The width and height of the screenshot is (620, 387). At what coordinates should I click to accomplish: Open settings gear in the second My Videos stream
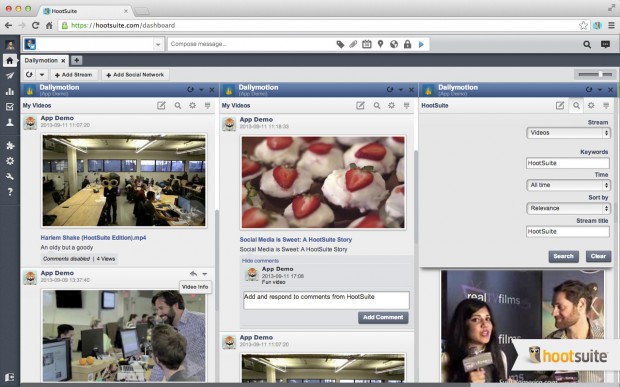(x=391, y=106)
